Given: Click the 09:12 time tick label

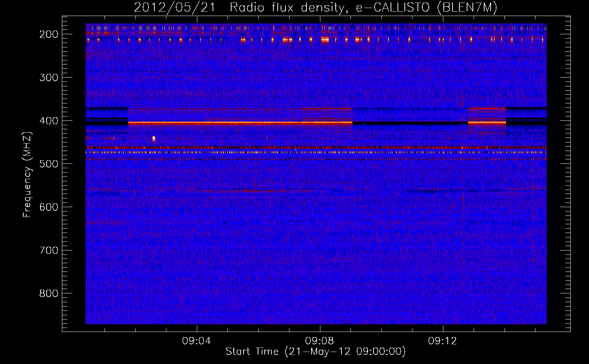Looking at the screenshot, I should [443, 341].
